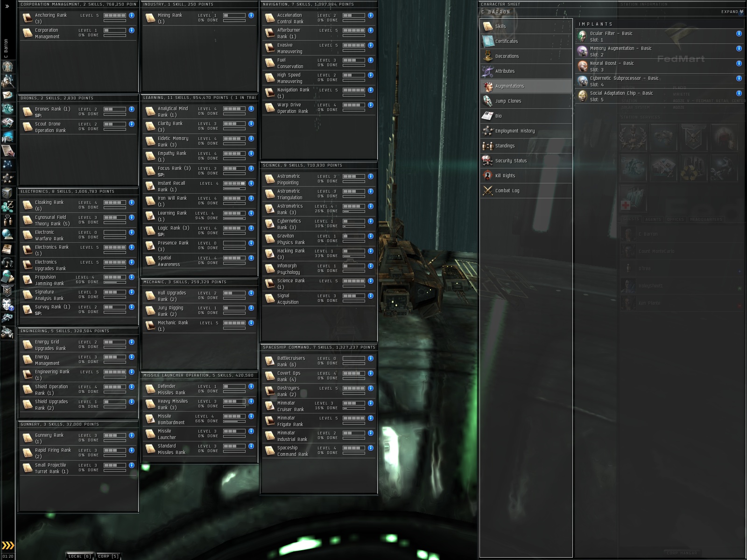Screen dimensions: 747x560
Task: Show info for the Social Adaptation Chip implant
Action: (x=739, y=93)
